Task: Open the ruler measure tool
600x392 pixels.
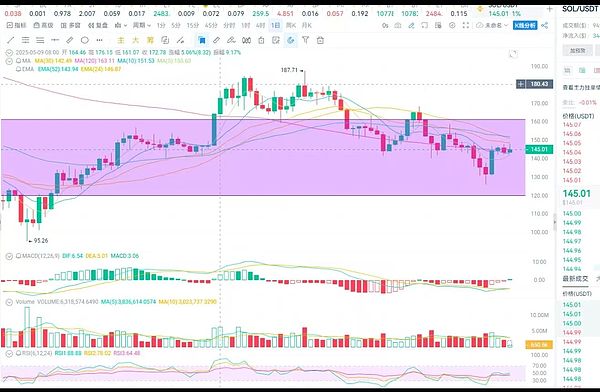Action: (x=70, y=40)
